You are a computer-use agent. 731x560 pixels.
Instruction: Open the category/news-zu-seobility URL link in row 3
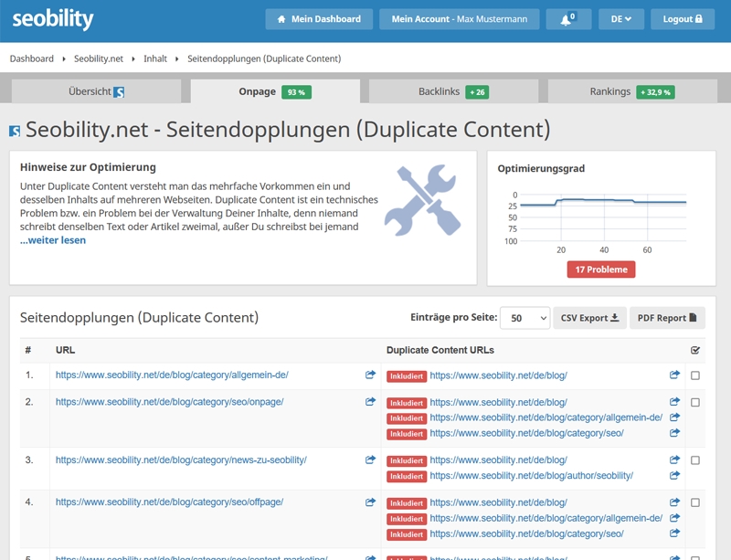(181, 460)
